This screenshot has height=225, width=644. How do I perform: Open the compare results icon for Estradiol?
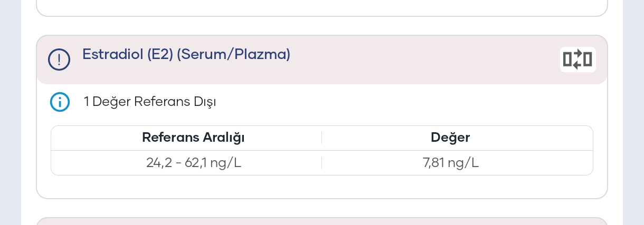coord(578,60)
